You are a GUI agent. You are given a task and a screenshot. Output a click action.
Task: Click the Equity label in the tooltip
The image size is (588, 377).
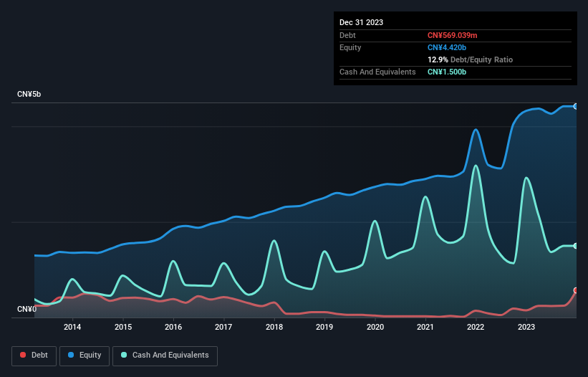tap(350, 47)
